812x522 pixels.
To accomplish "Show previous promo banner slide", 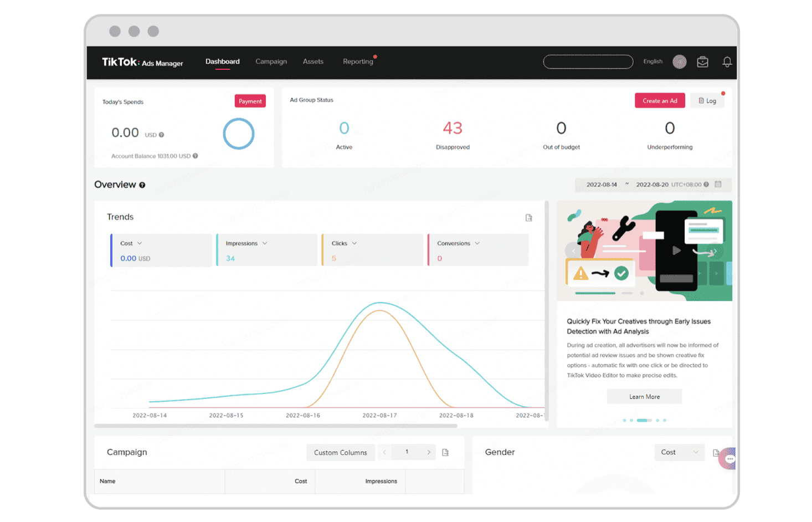I will [573, 251].
